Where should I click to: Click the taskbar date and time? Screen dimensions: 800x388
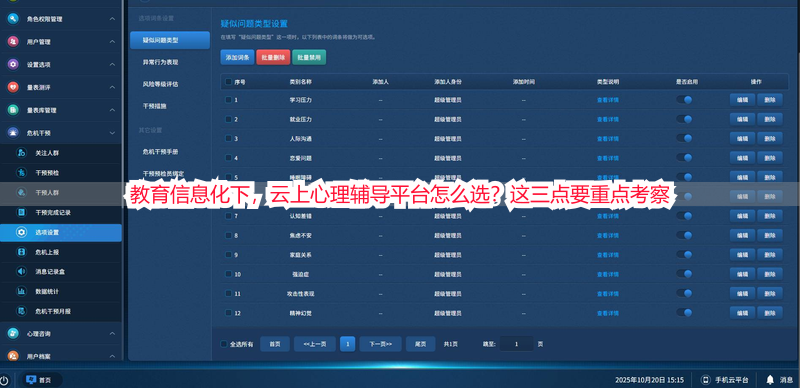tap(649, 380)
